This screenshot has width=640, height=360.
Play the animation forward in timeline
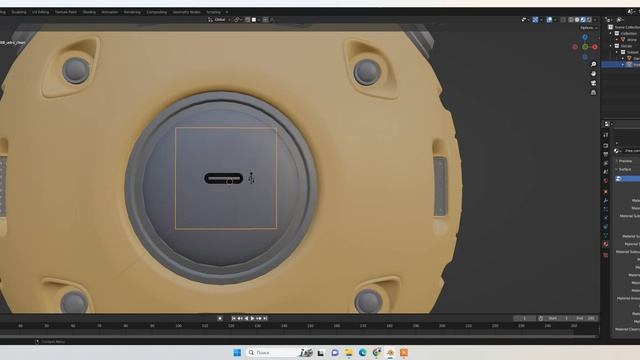(x=253, y=318)
